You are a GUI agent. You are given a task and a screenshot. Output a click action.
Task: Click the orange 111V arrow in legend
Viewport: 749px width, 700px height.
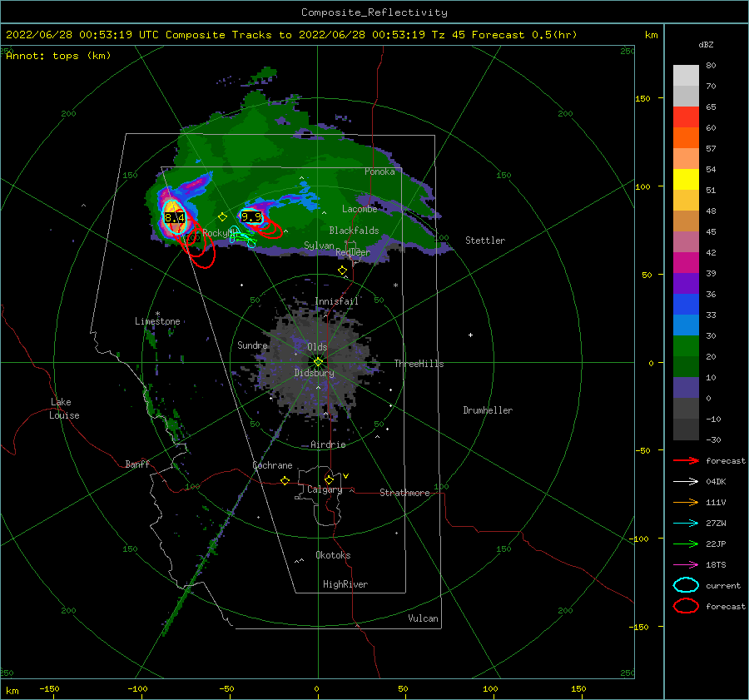pos(686,502)
